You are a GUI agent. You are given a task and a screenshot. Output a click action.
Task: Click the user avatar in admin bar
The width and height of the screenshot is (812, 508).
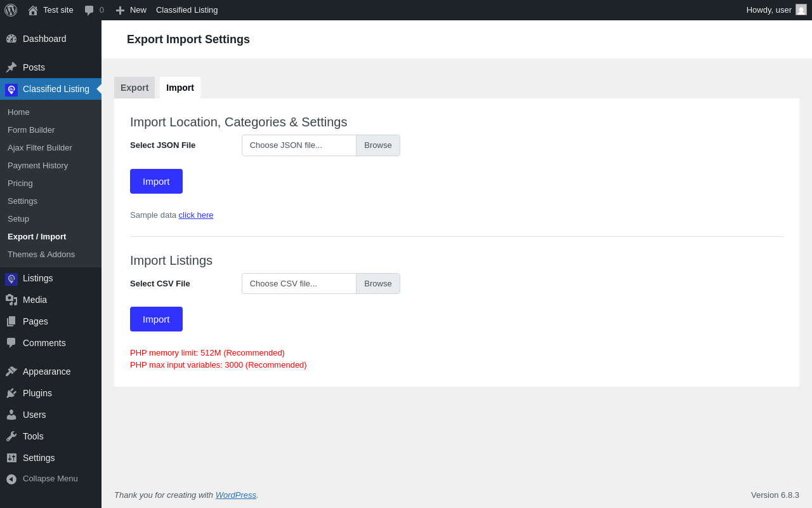(x=801, y=10)
